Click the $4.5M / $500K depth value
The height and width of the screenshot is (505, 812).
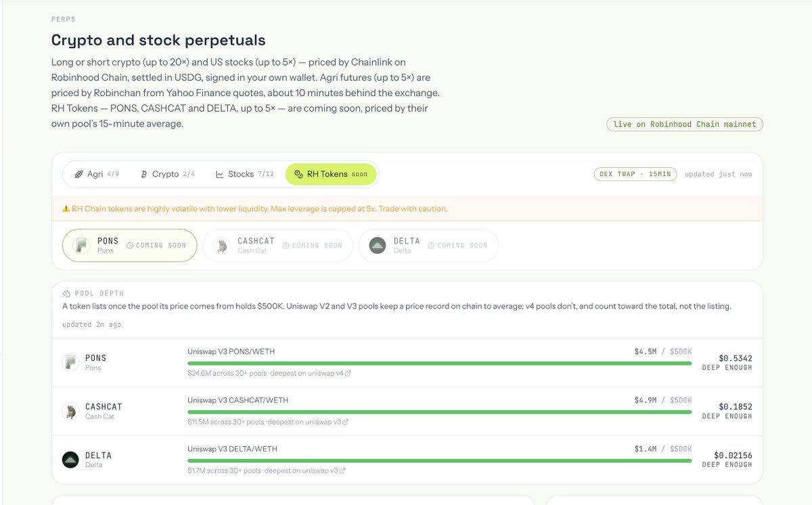pos(663,351)
